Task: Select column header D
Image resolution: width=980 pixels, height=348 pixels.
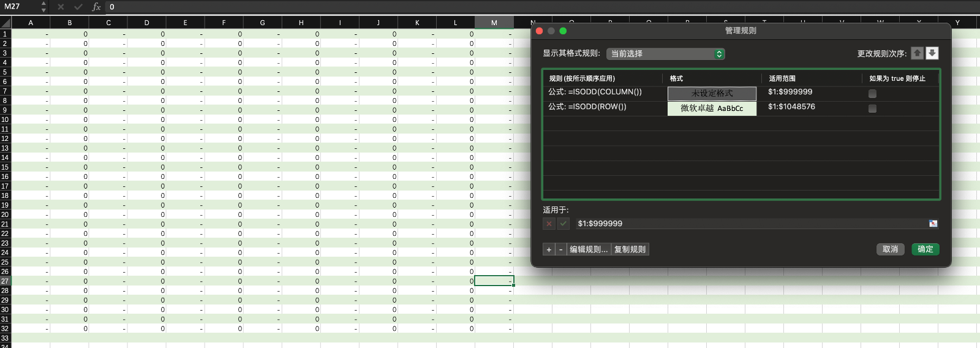Action: tap(146, 23)
